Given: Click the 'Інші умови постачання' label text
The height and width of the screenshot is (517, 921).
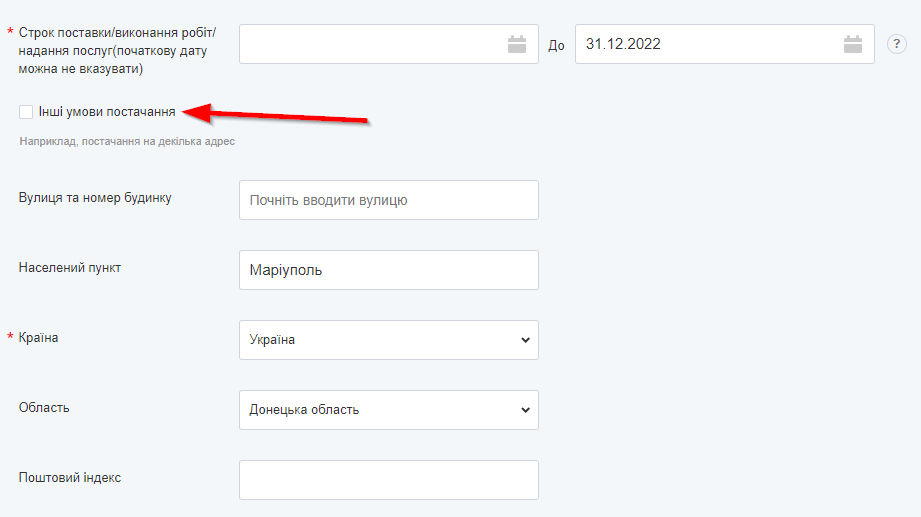Looking at the screenshot, I should [x=107, y=112].
